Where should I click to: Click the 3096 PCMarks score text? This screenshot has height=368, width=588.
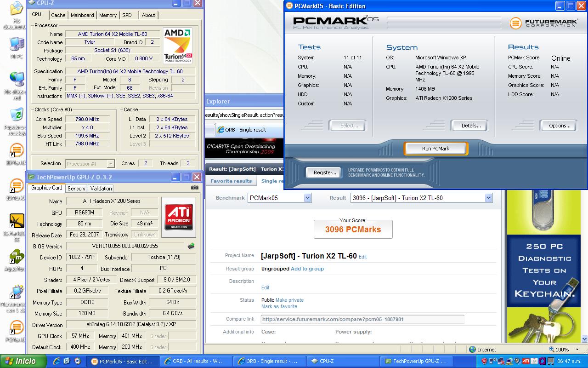353,230
